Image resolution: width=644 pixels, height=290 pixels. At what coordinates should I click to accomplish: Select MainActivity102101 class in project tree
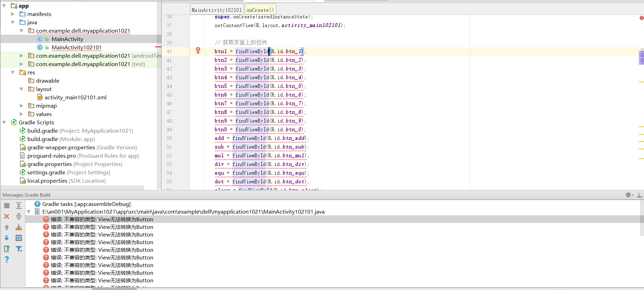pos(77,47)
